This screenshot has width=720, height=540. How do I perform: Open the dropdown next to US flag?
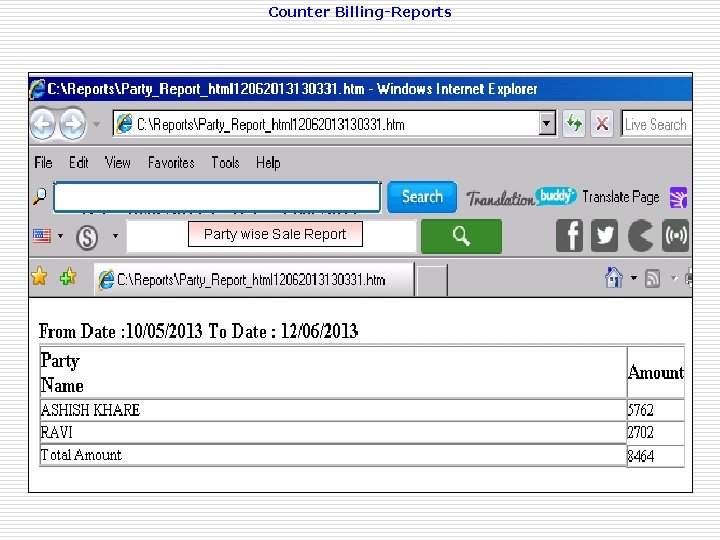click(x=61, y=236)
